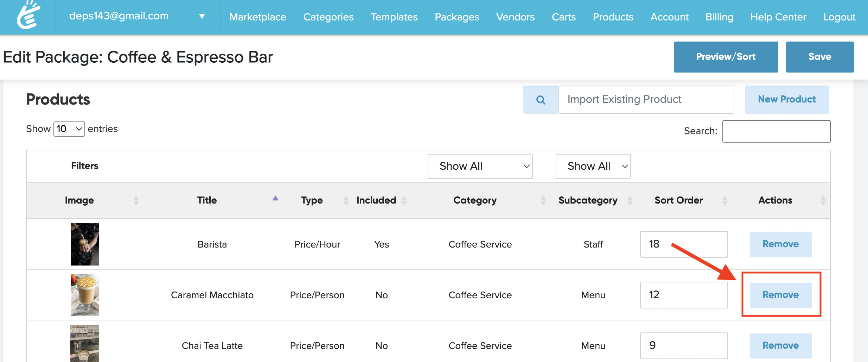Sort by Sort Order column arrows
Viewport: 868px width, 362px height.
(725, 200)
